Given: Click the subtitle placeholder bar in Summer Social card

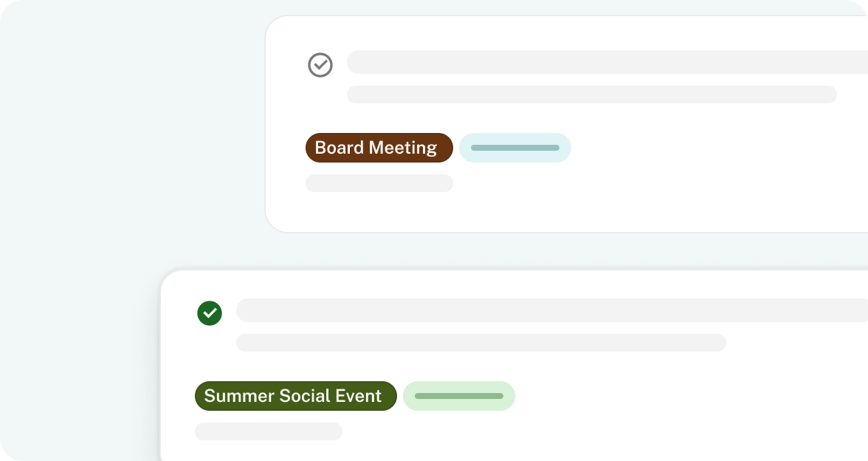Looking at the screenshot, I should (x=481, y=343).
